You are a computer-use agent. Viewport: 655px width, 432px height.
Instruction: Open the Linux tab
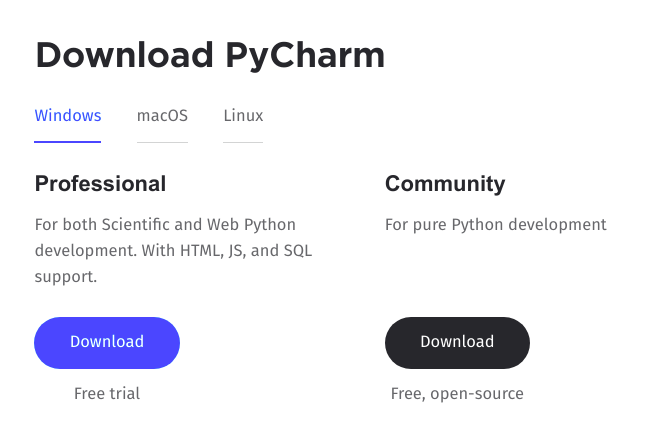point(243,115)
